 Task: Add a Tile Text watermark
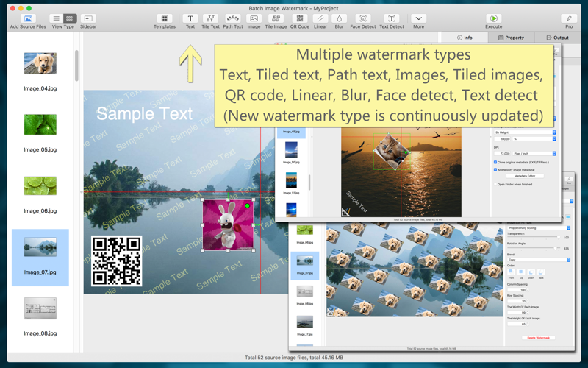tap(210, 18)
